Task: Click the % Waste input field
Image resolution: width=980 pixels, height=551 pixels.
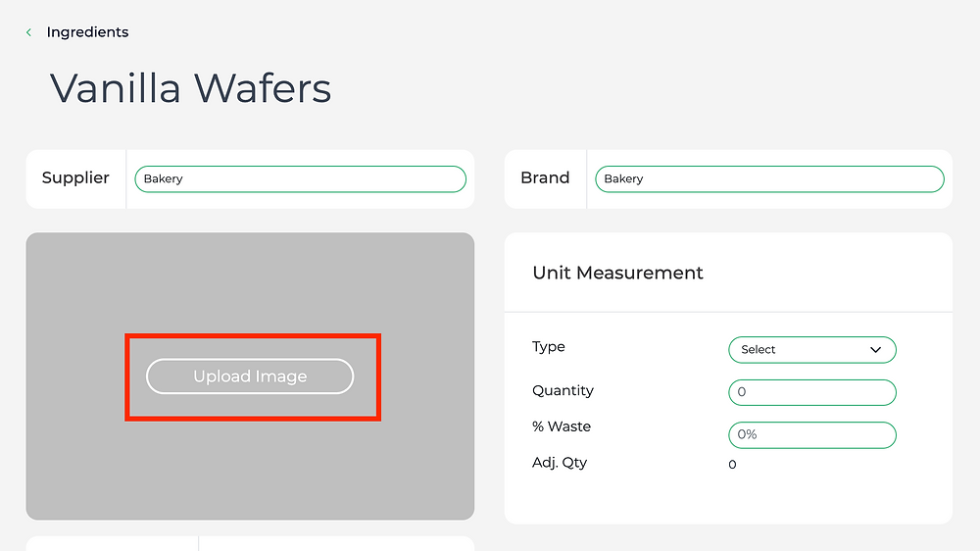Action: coord(812,434)
